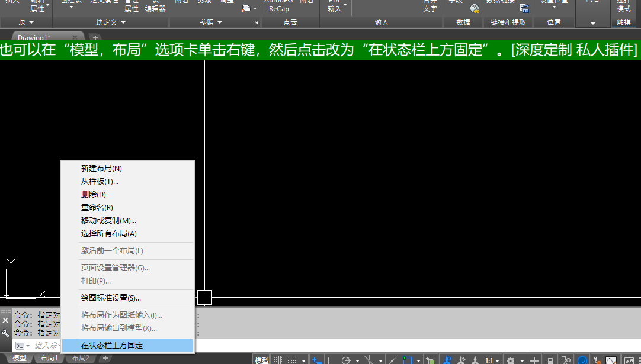Screen dimensions: 641x364
Task: Open Data Link (数据链接) tool
Action: (x=524, y=8)
